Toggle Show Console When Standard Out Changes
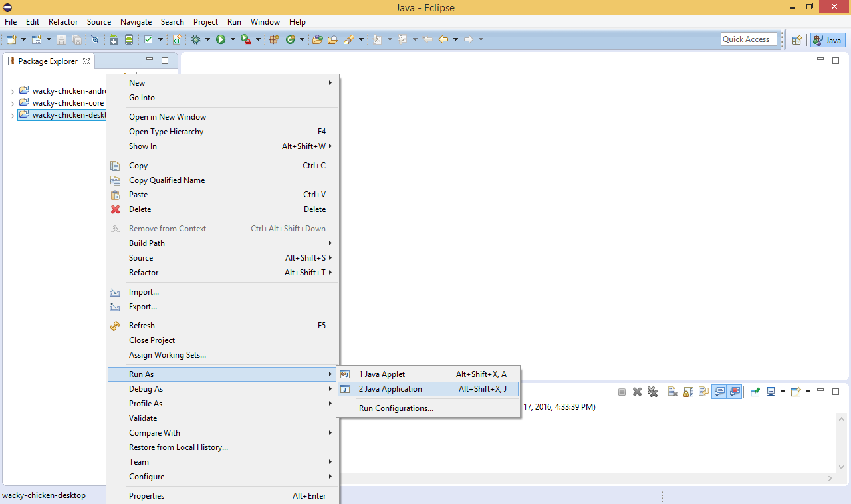Image resolution: width=851 pixels, height=504 pixels. point(719,392)
